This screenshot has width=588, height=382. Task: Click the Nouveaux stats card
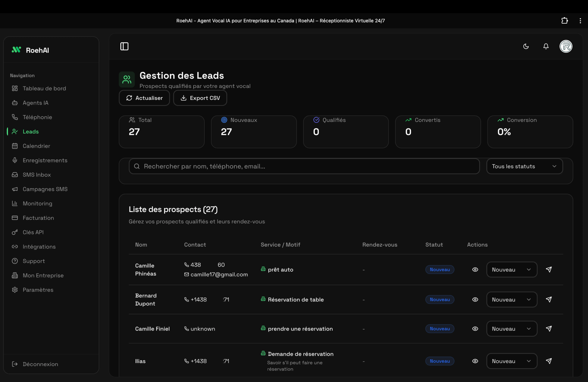pyautogui.click(x=254, y=132)
